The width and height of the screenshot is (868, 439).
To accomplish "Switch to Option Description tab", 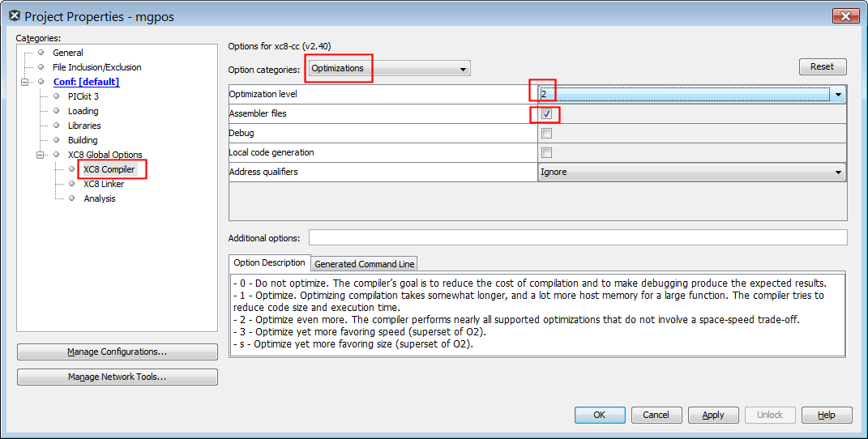I will pyautogui.click(x=269, y=263).
